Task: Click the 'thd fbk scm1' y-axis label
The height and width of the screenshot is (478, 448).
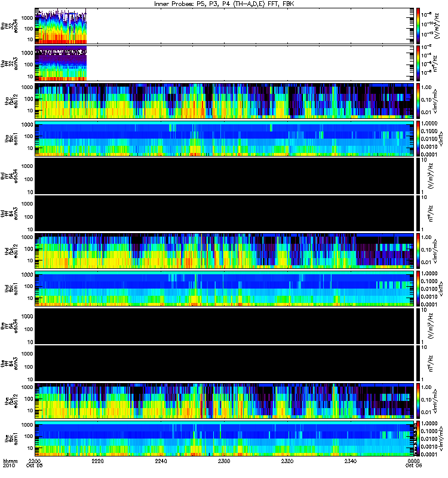Action: pyautogui.click(x=11, y=289)
